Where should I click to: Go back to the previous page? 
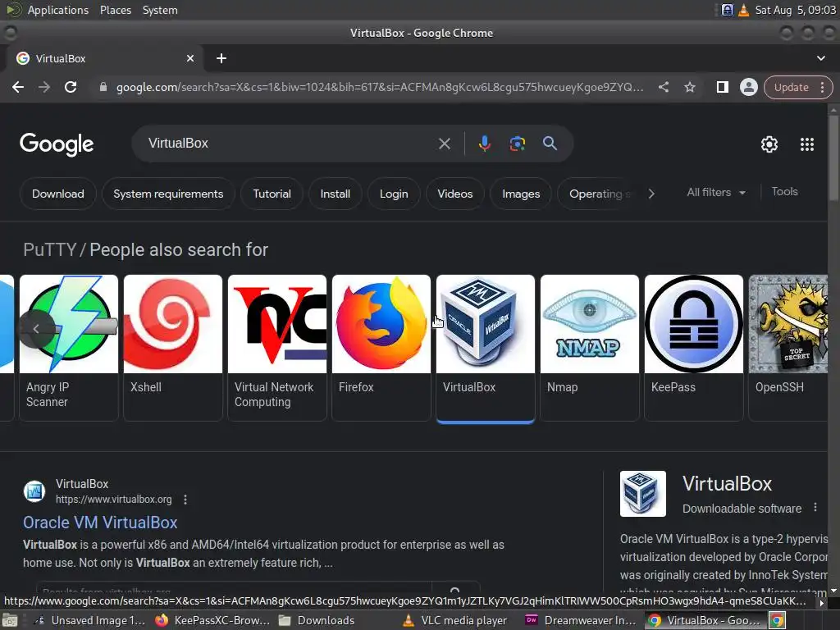tap(18, 87)
